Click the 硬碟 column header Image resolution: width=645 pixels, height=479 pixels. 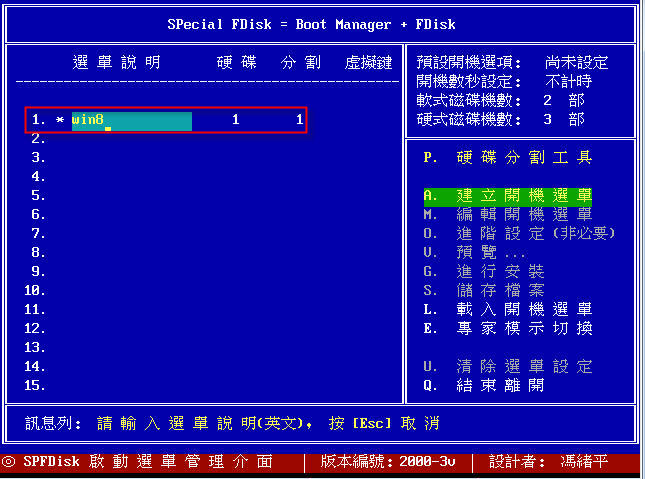pos(237,63)
